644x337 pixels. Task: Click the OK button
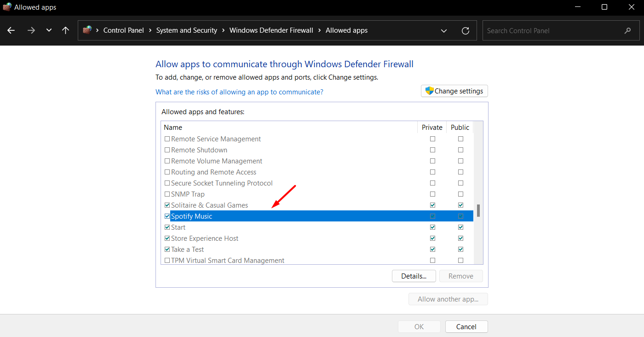coord(419,327)
